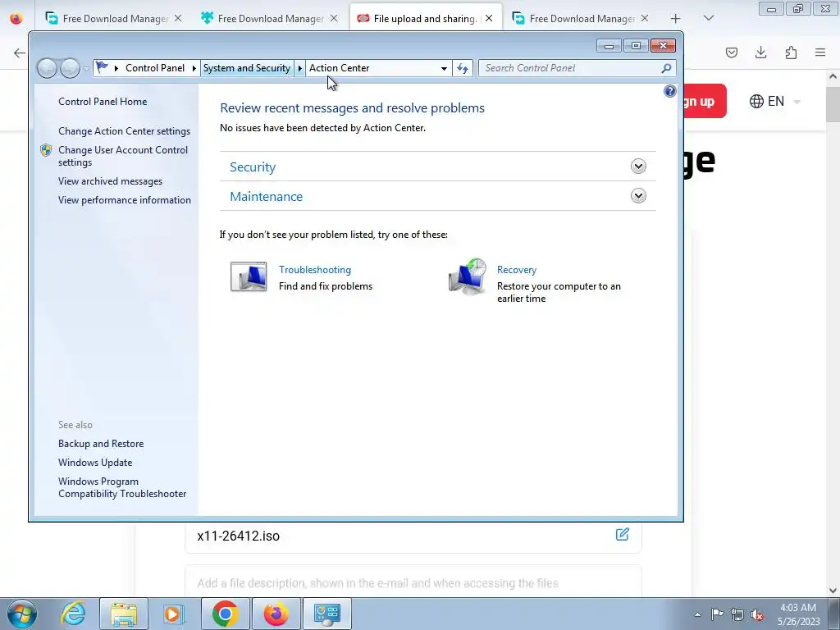Open Windows Media Player taskbar icon
Screen dimensions: 840x630
coord(174,614)
